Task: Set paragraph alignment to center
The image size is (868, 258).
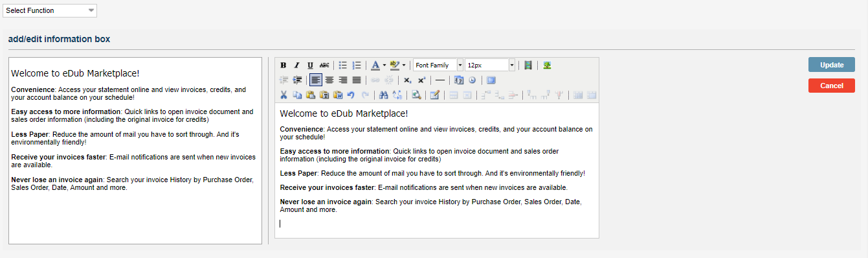Action: pyautogui.click(x=329, y=80)
